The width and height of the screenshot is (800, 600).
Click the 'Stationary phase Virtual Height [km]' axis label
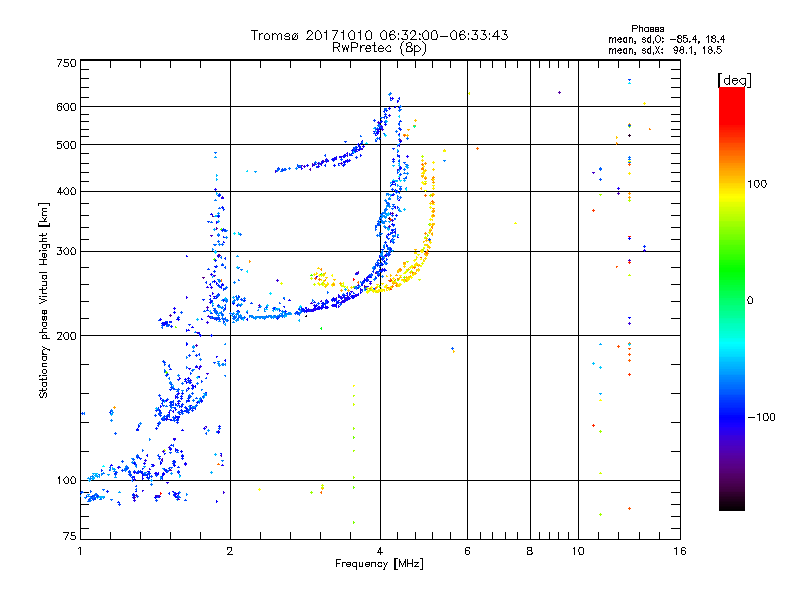(43, 300)
